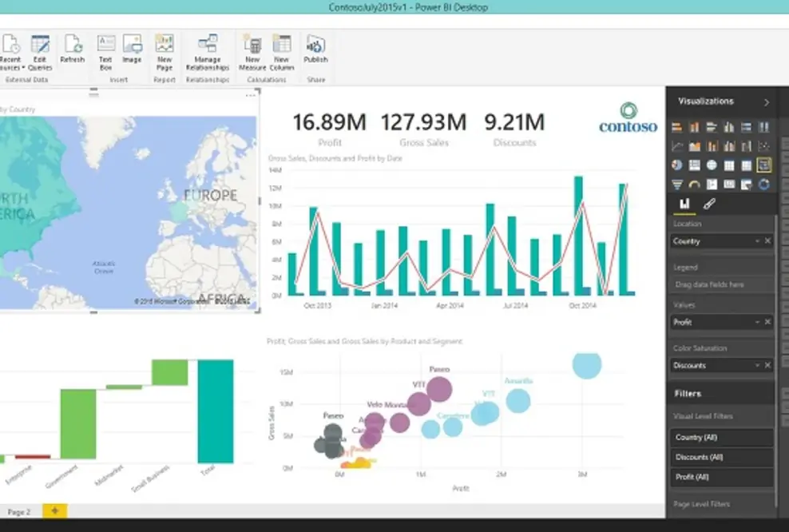Click the Government green waterfall bar
The width and height of the screenshot is (789, 532).
coord(78,424)
